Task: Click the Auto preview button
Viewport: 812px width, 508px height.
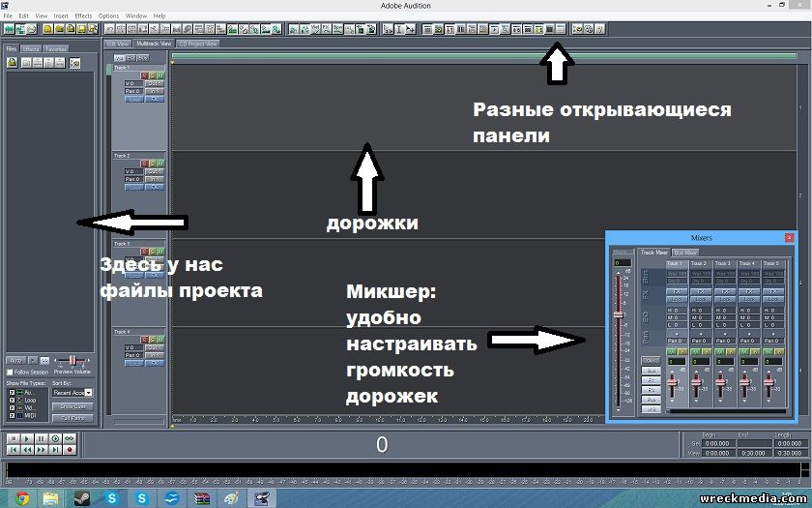Action: click(x=16, y=360)
